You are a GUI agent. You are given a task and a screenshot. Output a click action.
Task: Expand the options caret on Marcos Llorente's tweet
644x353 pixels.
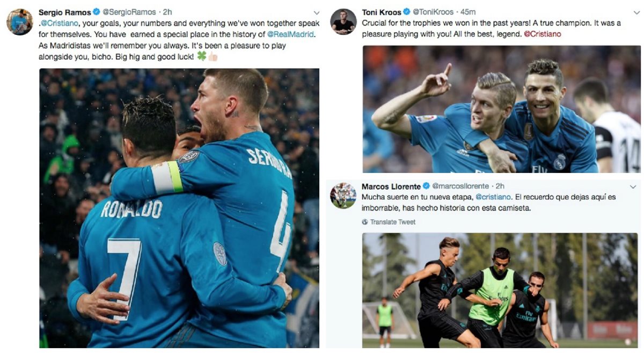[x=633, y=186]
